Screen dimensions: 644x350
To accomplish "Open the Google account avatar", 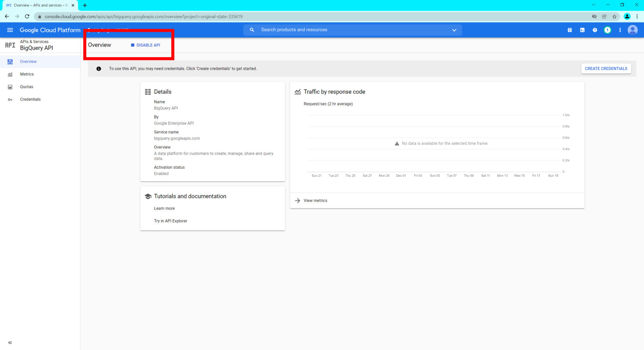I will pos(633,30).
